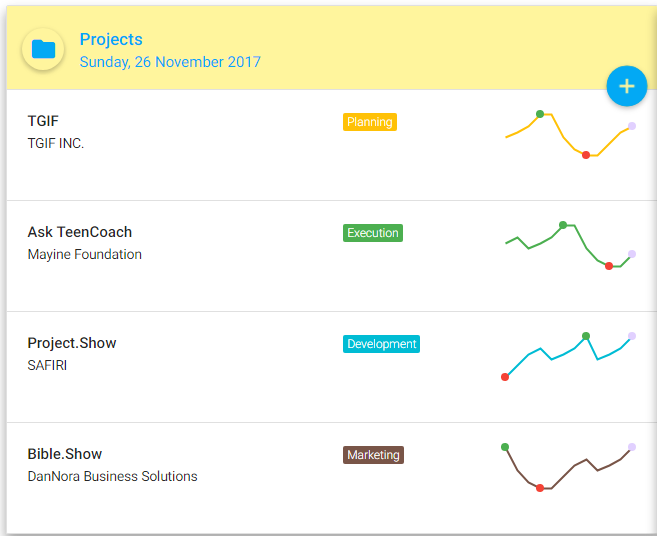Image resolution: width=657 pixels, height=536 pixels.
Task: Click the TGIF yellow sparkline chart
Action: [x=568, y=134]
